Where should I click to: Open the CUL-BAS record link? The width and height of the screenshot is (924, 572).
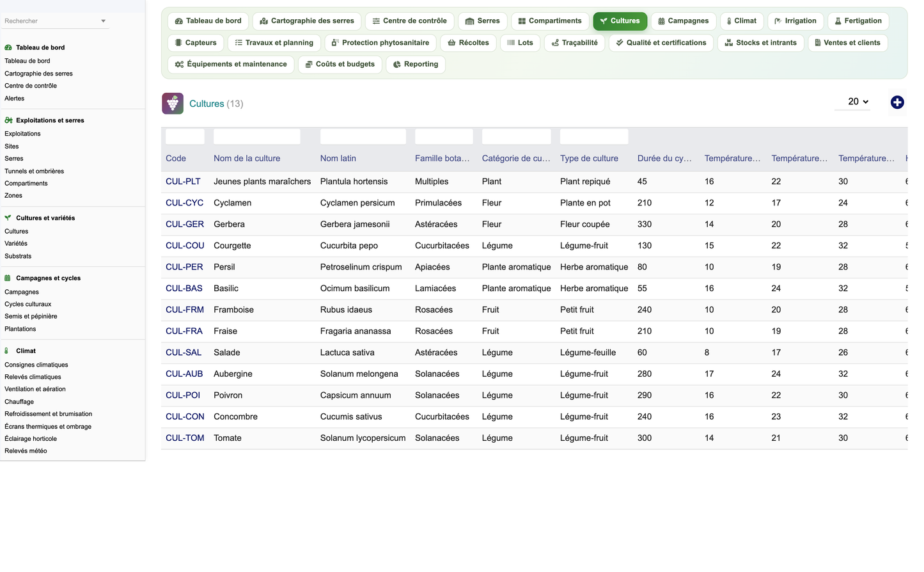pyautogui.click(x=184, y=289)
